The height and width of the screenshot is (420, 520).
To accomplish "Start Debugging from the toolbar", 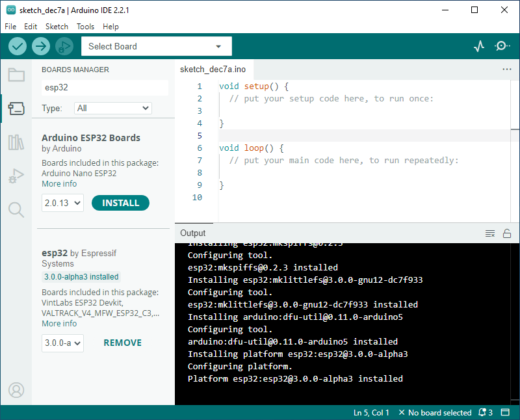I will 64,46.
